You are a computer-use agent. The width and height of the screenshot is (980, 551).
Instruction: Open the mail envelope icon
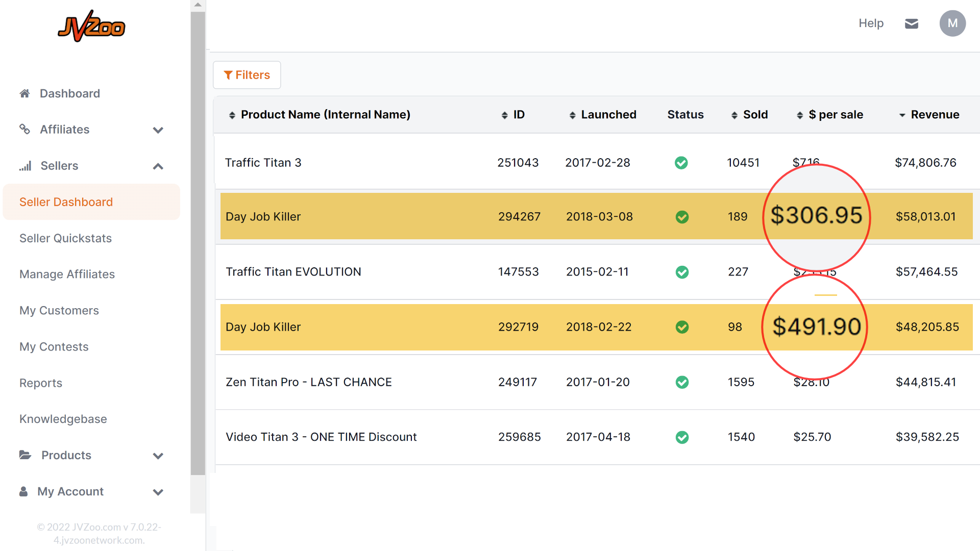click(x=912, y=23)
